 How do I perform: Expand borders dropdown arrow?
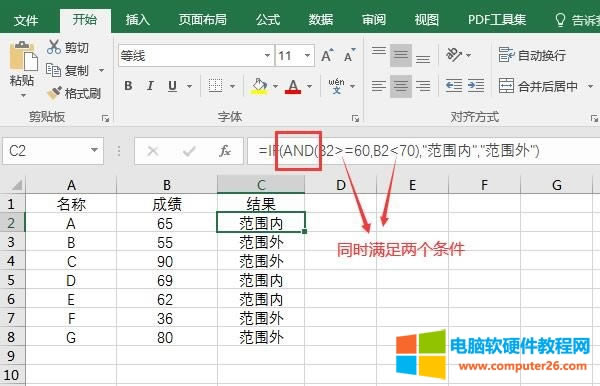tap(232, 86)
